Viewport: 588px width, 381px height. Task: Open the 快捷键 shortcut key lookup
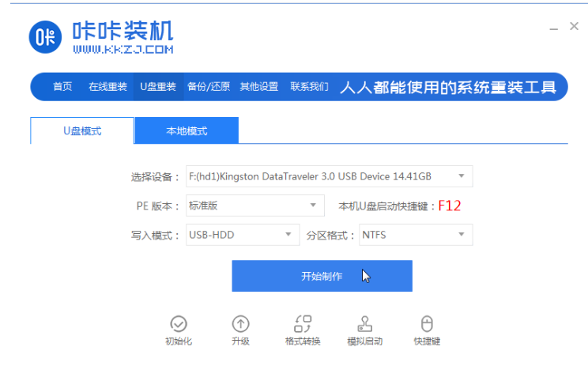pos(427,324)
